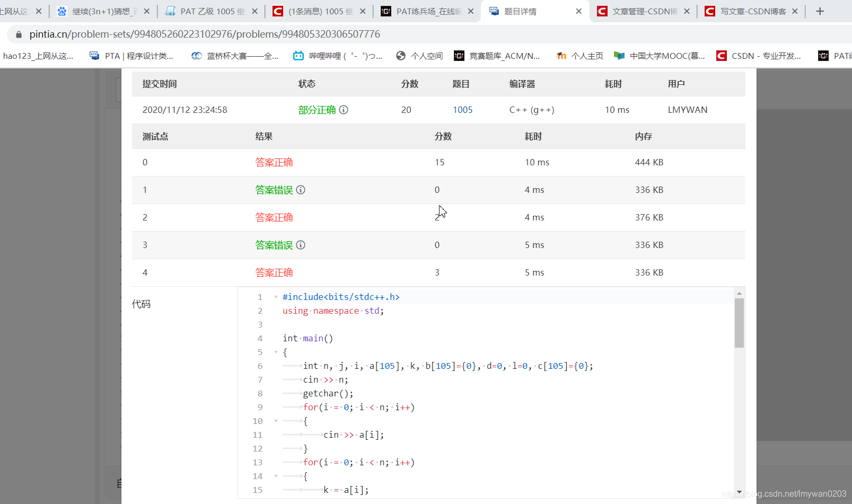852x504 pixels.
Task: Open a new browser tab with plus icon
Action: pyautogui.click(x=820, y=11)
